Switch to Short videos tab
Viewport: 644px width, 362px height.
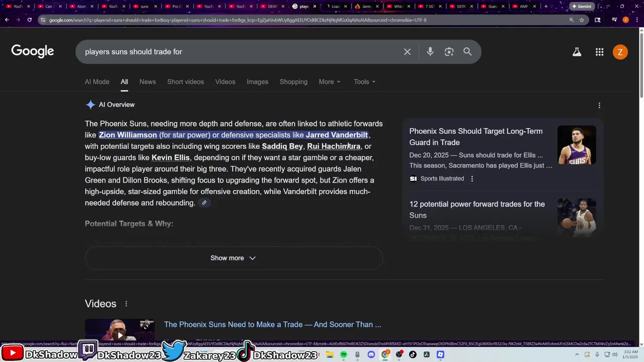186,81
